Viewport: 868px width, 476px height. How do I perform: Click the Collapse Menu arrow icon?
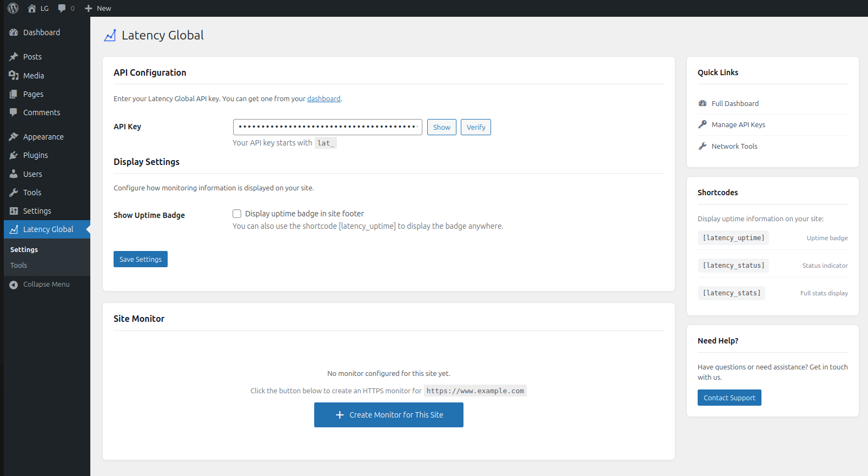click(x=14, y=285)
